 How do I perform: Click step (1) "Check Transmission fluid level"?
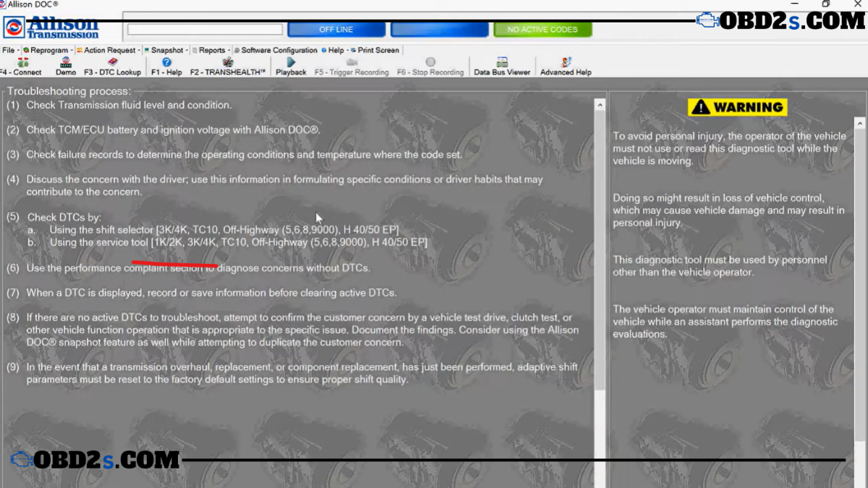[119, 105]
